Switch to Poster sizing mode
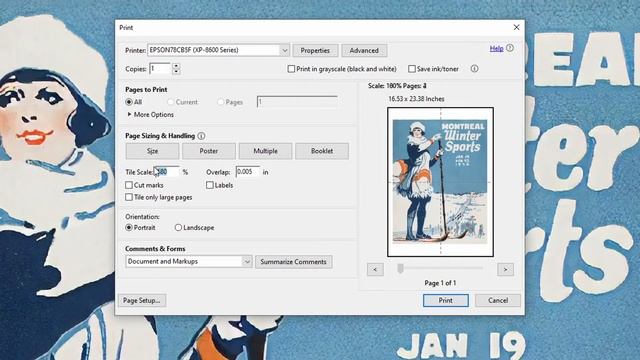This screenshot has width=640, height=360. coord(209,151)
